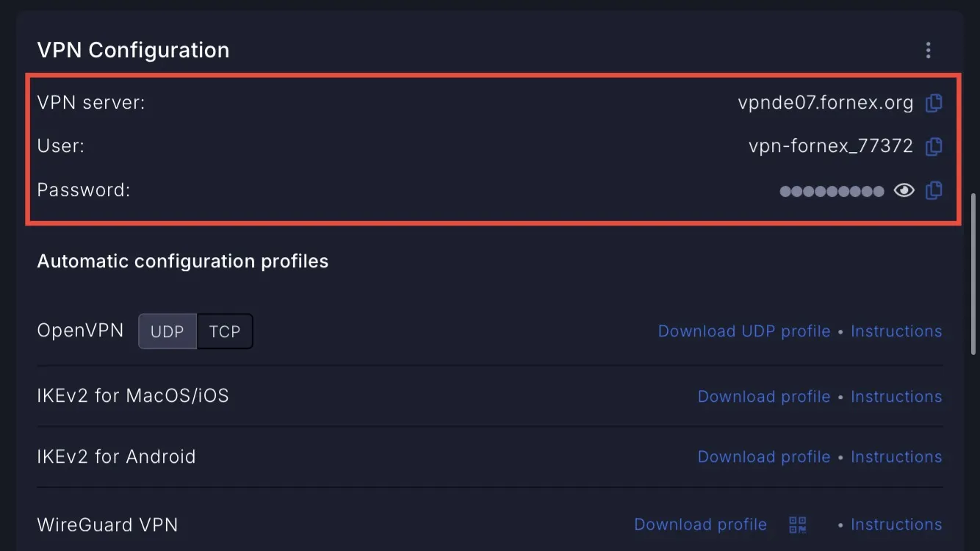Download the IKEv2 Android profile
This screenshot has height=551, width=980.
point(764,457)
